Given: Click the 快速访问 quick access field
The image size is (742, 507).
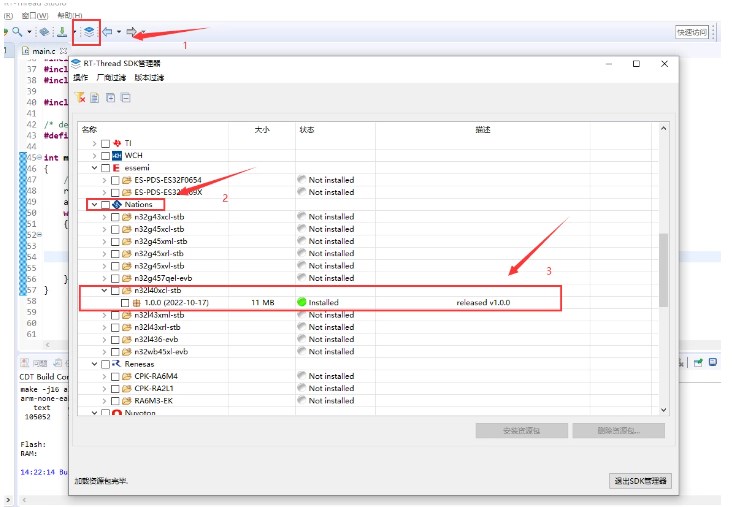Looking at the screenshot, I should (x=691, y=32).
